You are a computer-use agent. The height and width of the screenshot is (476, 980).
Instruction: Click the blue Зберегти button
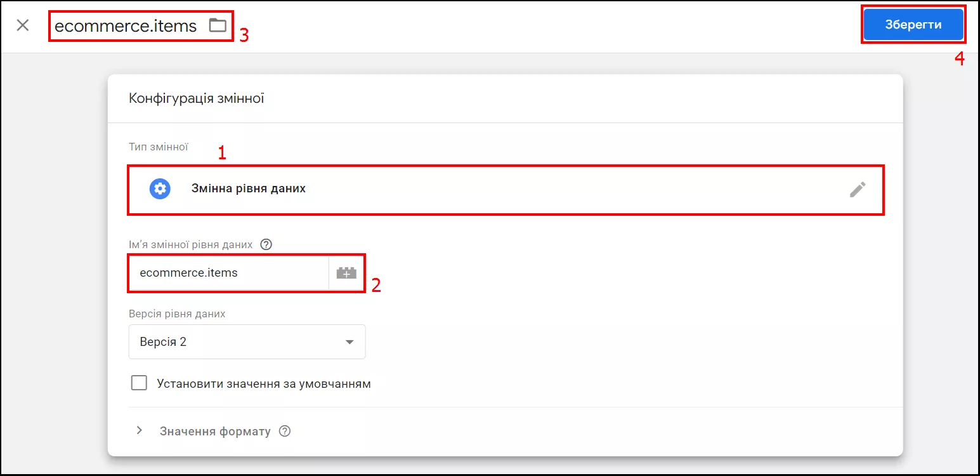913,25
